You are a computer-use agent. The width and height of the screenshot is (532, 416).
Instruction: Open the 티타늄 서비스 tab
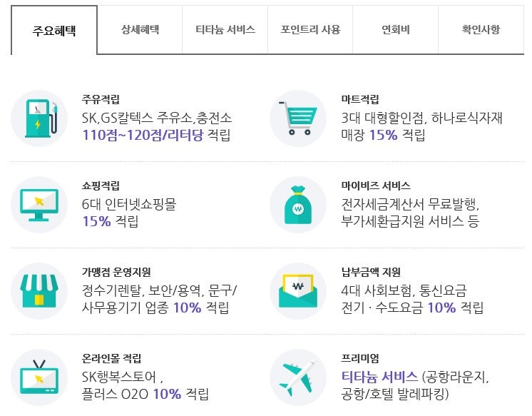pyautogui.click(x=225, y=29)
